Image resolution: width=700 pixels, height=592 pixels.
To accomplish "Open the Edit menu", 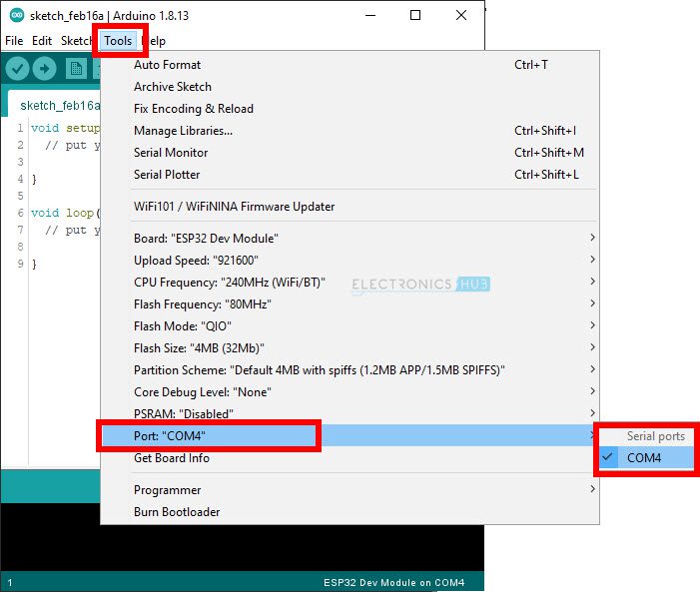I will pos(42,41).
